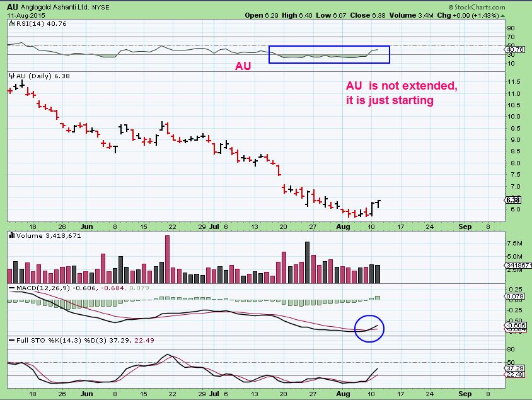This screenshot has height=400, width=532.
Task: Click the 10.0 price axis label
Action: click(514, 117)
